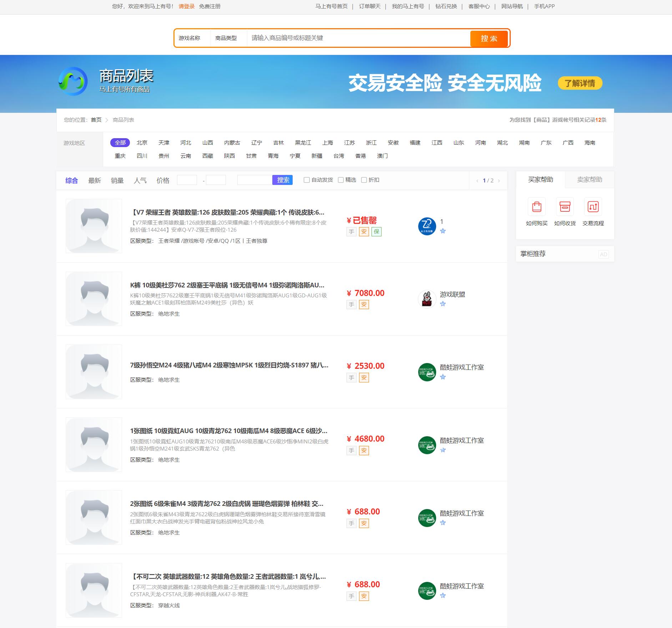Viewport: 672px width, 628px height.
Task: Open the 游戏联盟 seller avatar
Action: point(427,299)
